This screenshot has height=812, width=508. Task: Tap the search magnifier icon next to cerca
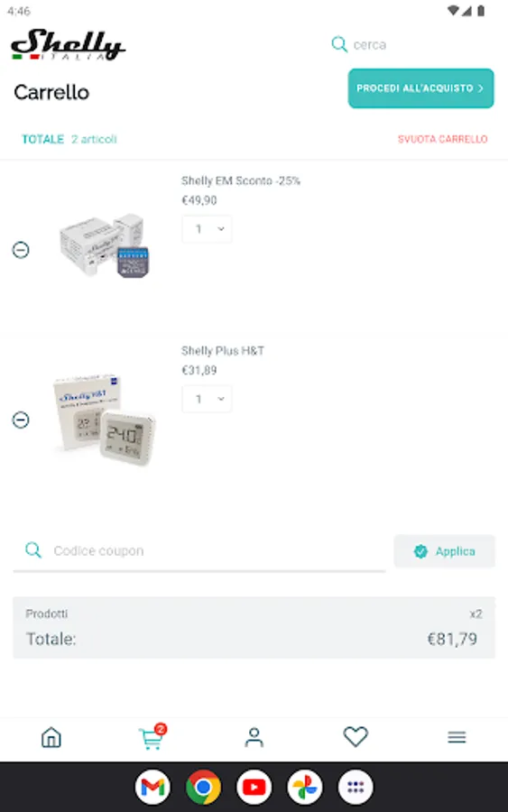(339, 44)
